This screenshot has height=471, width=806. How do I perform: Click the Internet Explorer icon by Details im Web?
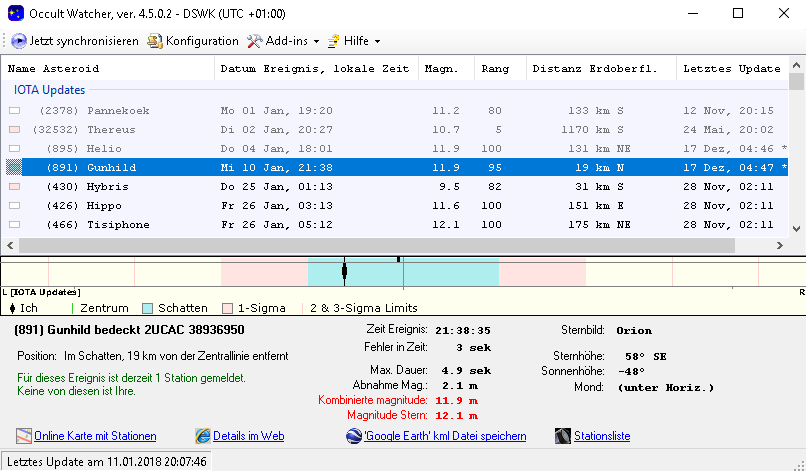pos(203,436)
